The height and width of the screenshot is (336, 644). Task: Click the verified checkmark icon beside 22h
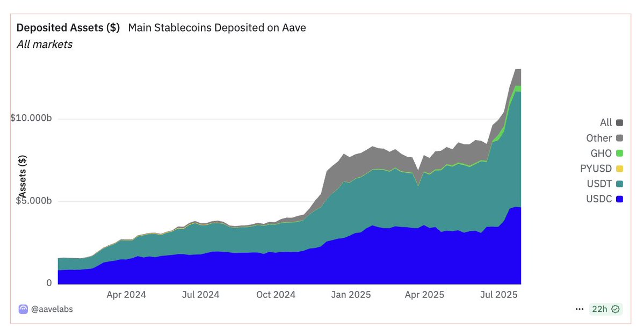[615, 309]
